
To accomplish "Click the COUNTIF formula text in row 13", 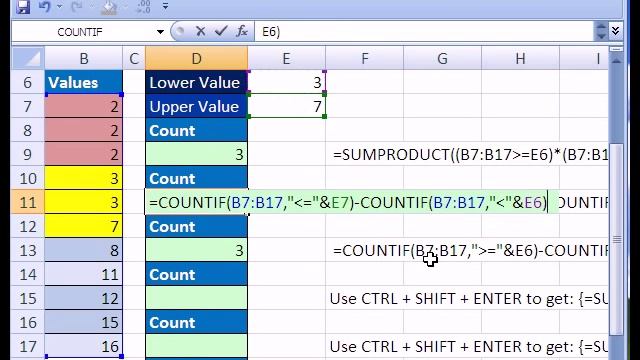I will (470, 251).
